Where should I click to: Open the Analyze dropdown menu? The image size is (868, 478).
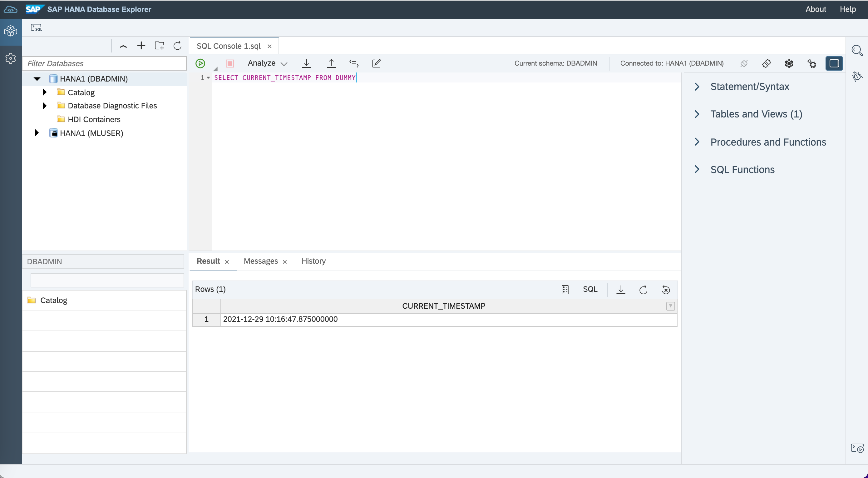(x=268, y=63)
